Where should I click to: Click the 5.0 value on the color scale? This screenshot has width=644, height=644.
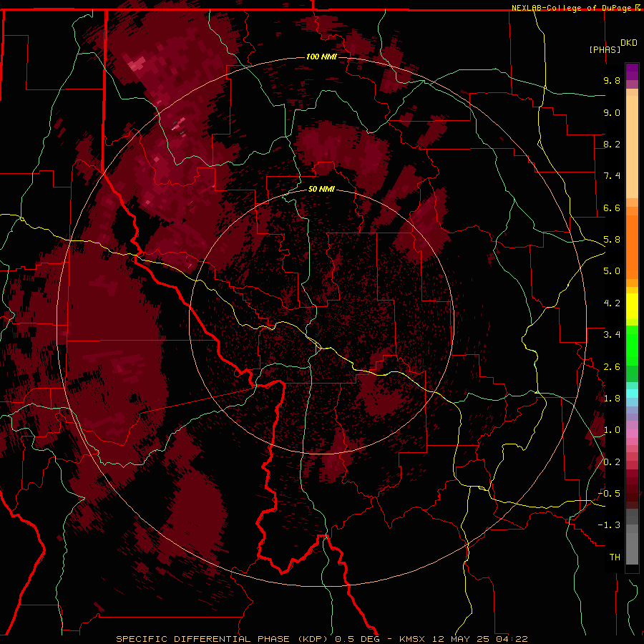pyautogui.click(x=612, y=271)
